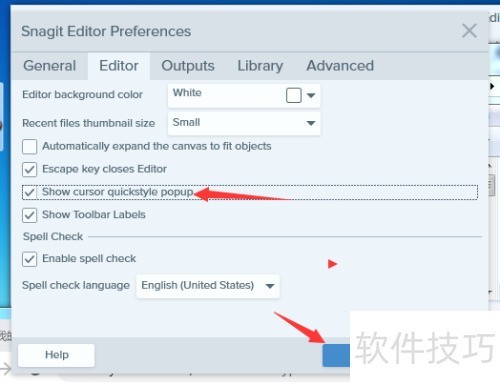The width and height of the screenshot is (500, 385).
Task: Click the white color swatch box
Action: [x=294, y=95]
